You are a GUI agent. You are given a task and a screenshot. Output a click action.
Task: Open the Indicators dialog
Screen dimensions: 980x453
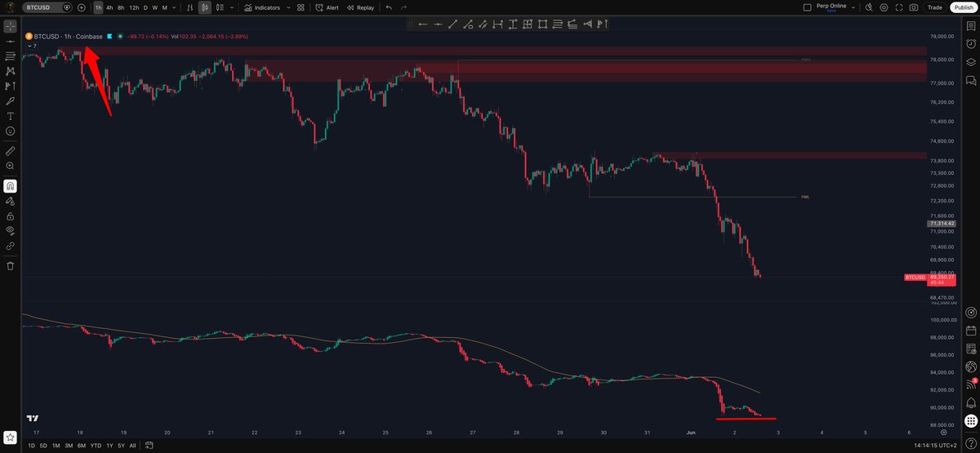(x=262, y=7)
